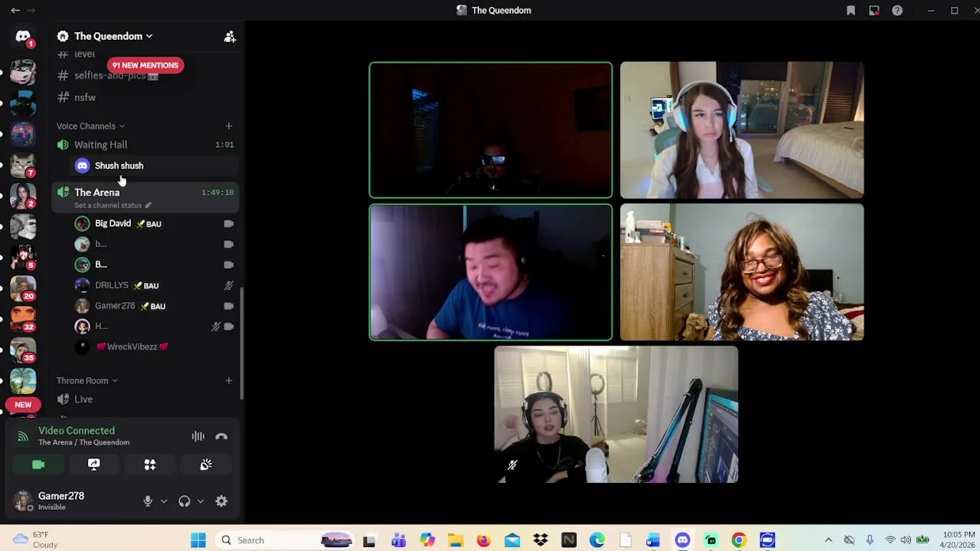Add a channel in Throne Room category
Viewport: 980px width, 551px height.
228,380
